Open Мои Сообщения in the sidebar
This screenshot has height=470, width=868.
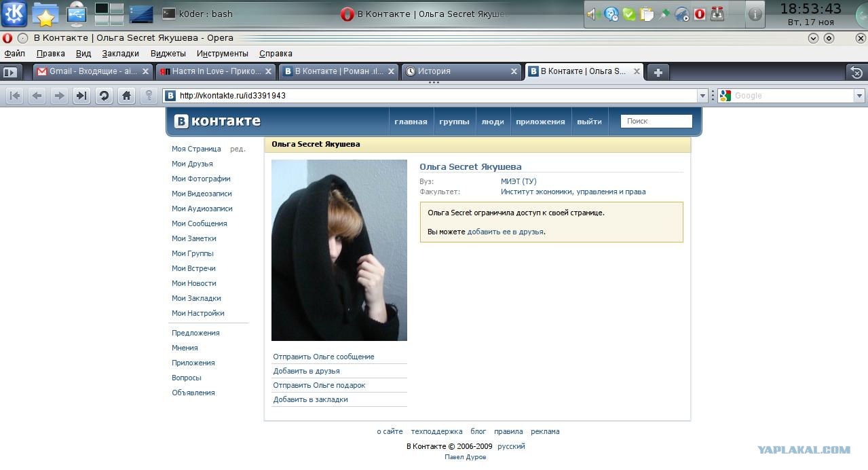tap(199, 223)
